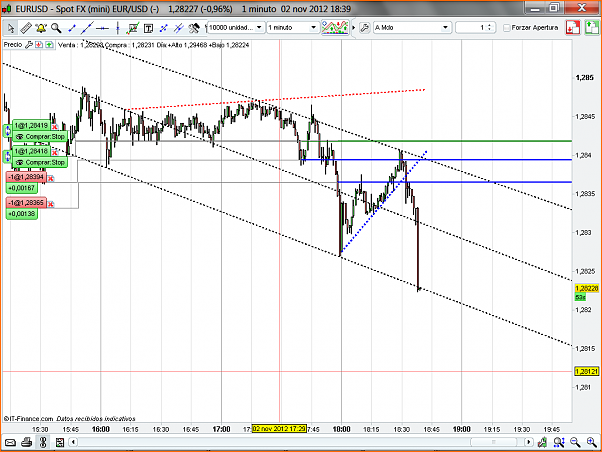Click the green buy order icon
602x452 pixels.
click(x=592, y=28)
